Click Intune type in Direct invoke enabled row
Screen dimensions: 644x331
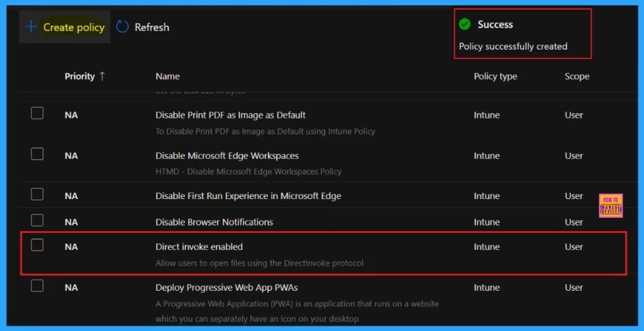pos(487,247)
